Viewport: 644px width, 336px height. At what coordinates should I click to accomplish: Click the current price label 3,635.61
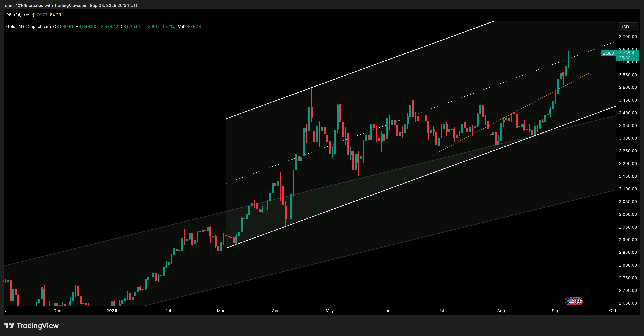(628, 53)
